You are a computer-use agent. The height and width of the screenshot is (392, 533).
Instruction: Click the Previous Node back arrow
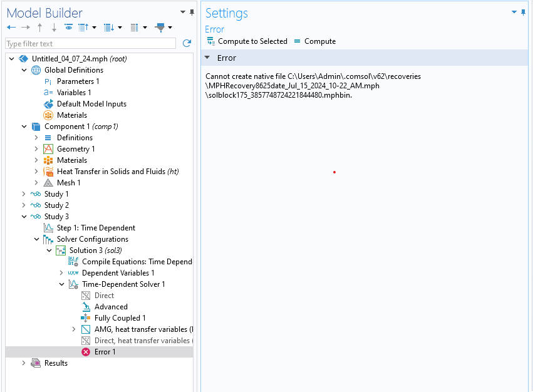point(11,28)
